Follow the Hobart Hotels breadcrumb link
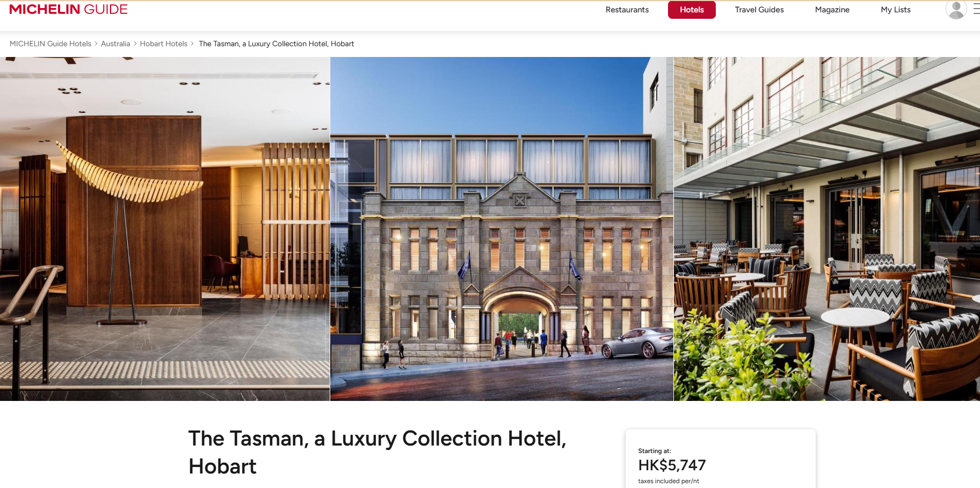 (x=164, y=44)
